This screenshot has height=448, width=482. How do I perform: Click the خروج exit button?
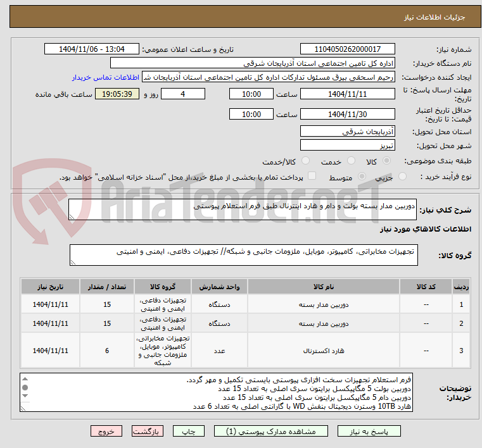tap(106, 432)
